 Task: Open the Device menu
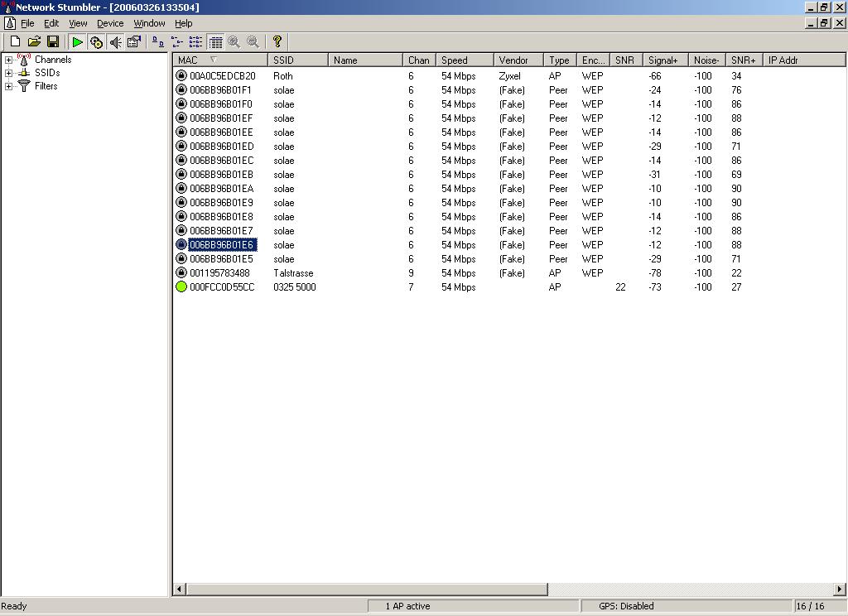coord(109,23)
